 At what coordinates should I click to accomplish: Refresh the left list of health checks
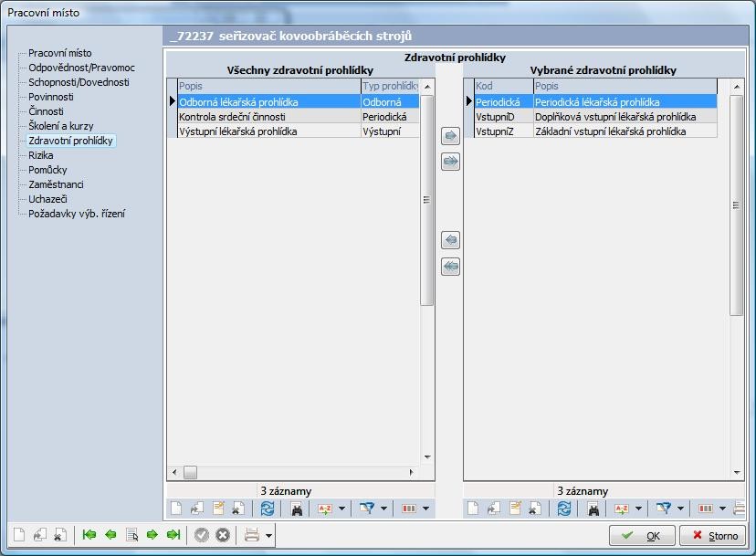coord(268,509)
